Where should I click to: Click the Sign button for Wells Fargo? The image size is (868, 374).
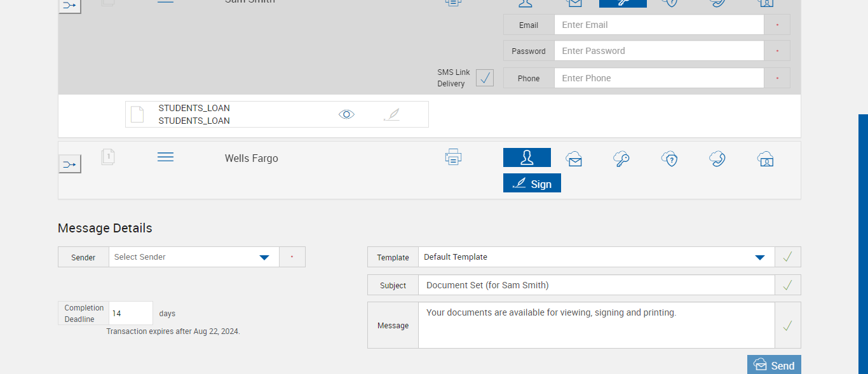(x=532, y=184)
